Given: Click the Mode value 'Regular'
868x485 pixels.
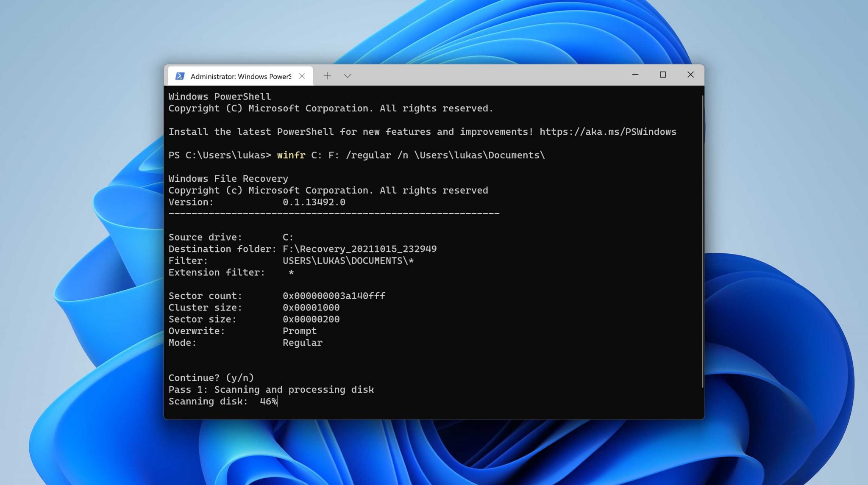Looking at the screenshot, I should point(303,343).
